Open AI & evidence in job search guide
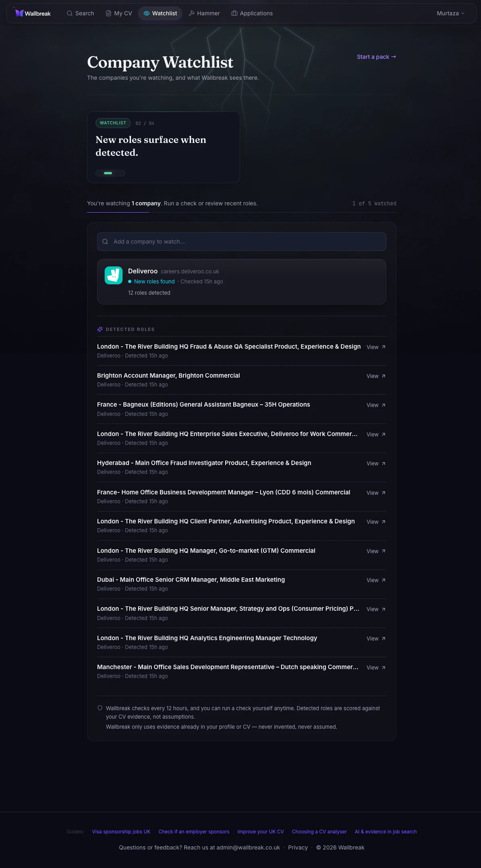Screen dimensions: 481x868 (x=386, y=831)
